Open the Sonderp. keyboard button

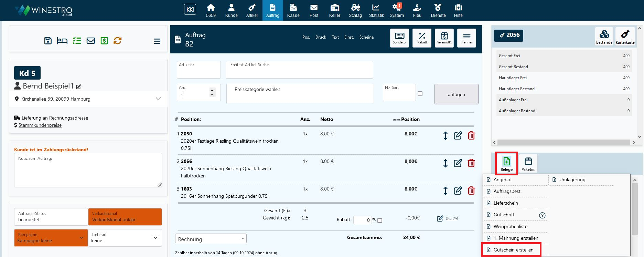pos(399,38)
